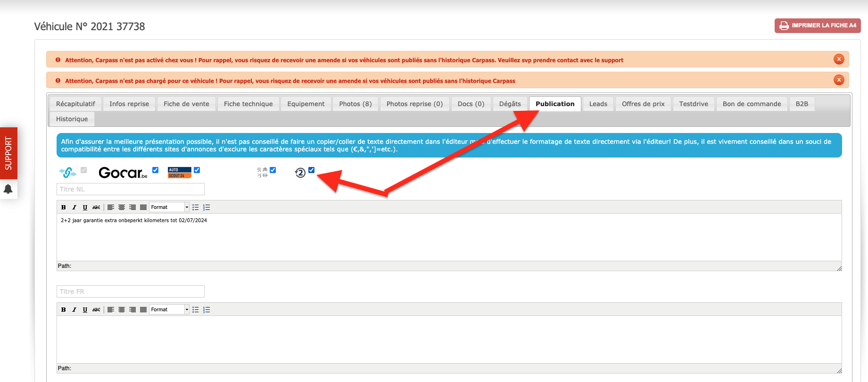Viewport: 868px width, 382px height.
Task: Click the Titre NL input field
Action: click(x=131, y=189)
